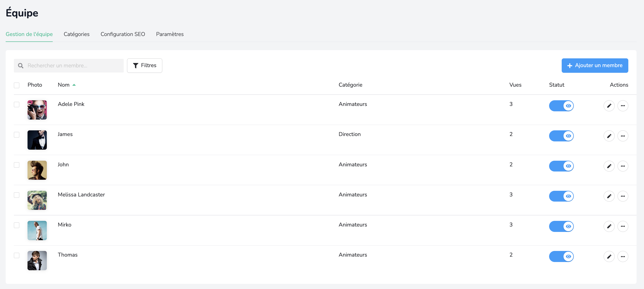
Task: Click the Ajouter un membre button
Action: (595, 66)
